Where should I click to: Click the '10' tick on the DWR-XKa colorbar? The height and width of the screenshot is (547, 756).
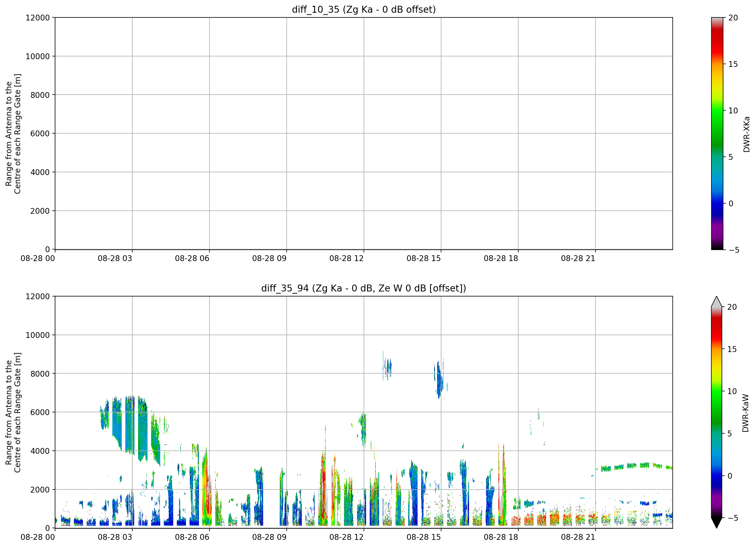(733, 111)
